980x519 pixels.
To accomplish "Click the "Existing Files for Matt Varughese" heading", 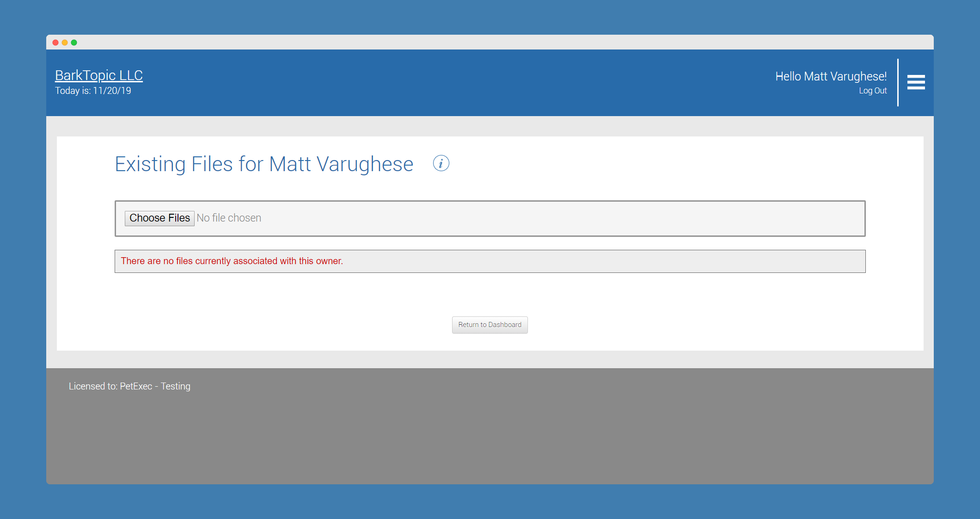I will [x=264, y=164].
